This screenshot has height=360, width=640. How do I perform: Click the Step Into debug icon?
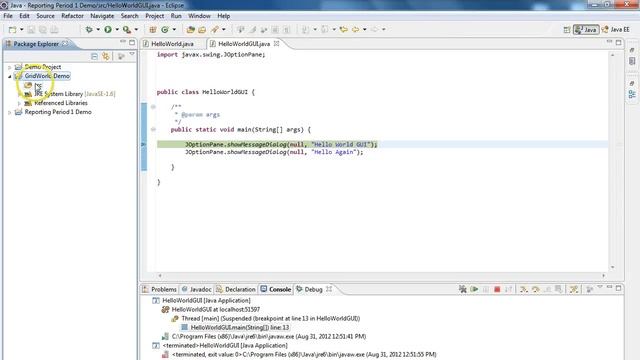click(524, 289)
